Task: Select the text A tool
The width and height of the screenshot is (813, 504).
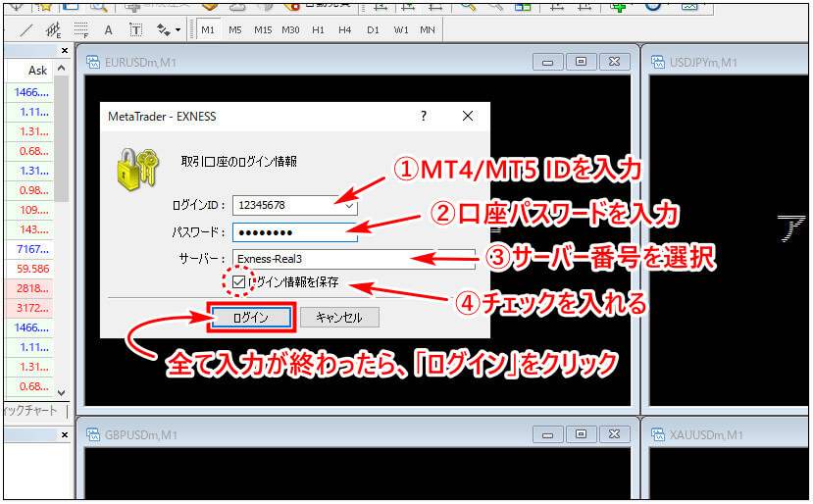Action: (x=108, y=30)
